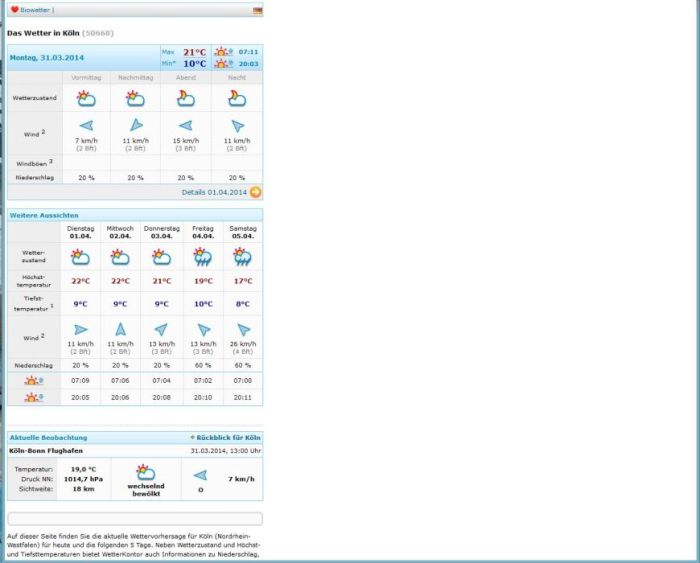Click the min temperature 10°C in header

point(195,64)
